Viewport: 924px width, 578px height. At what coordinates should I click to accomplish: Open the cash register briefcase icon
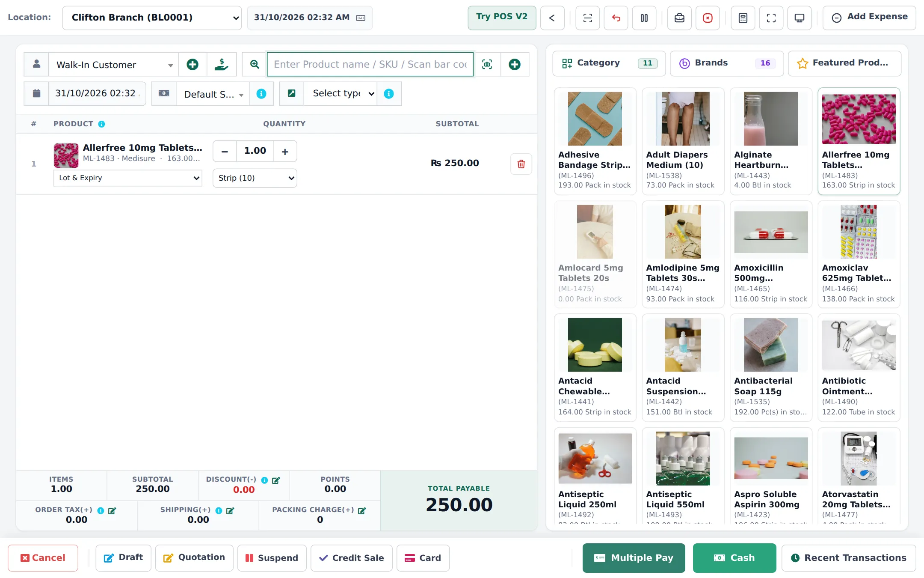coord(679,18)
